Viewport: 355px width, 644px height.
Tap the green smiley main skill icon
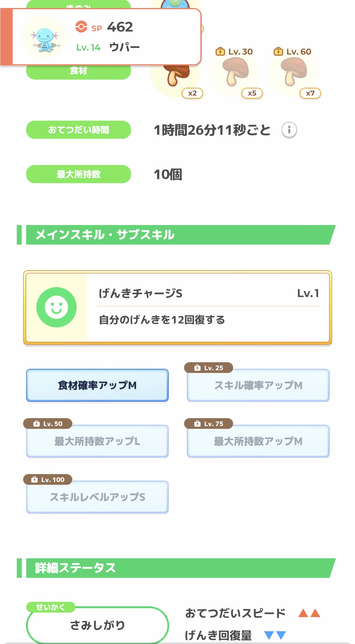click(56, 307)
